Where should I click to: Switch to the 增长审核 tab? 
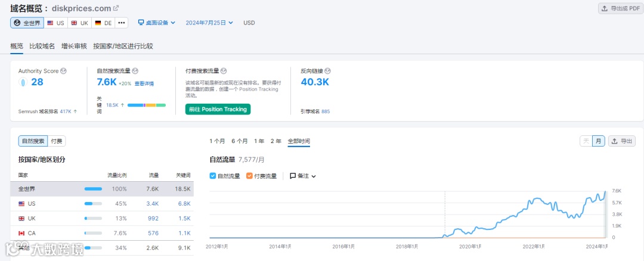coord(75,46)
